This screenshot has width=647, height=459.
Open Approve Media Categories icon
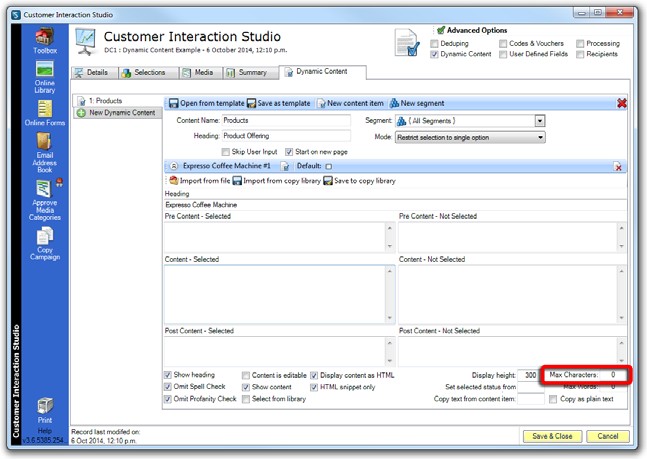tap(45, 200)
